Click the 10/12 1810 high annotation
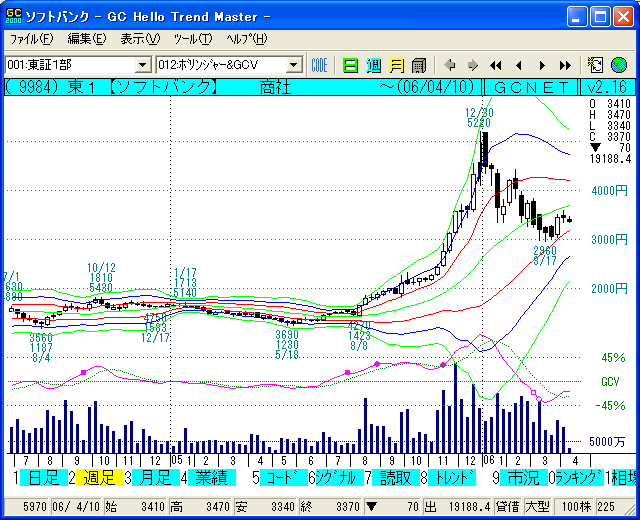Screen dimensions: 640x520 101,278
